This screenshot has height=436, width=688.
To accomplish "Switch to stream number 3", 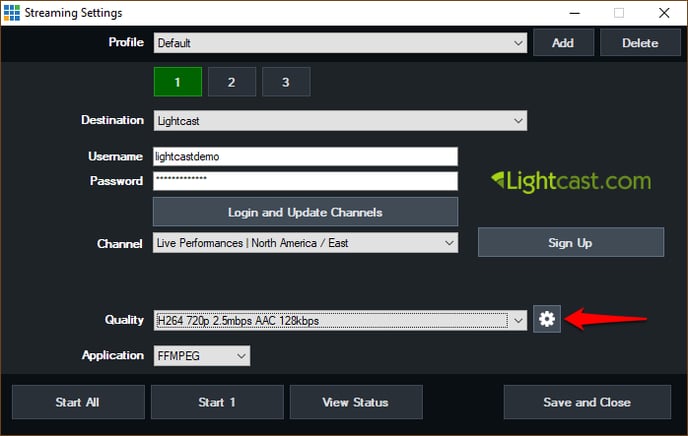I will coord(285,82).
